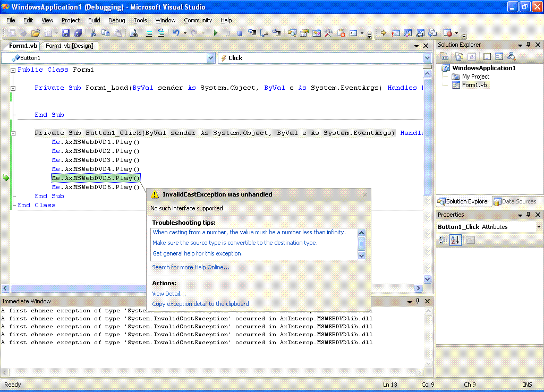Click the Step Into debug icon

(x=252, y=33)
